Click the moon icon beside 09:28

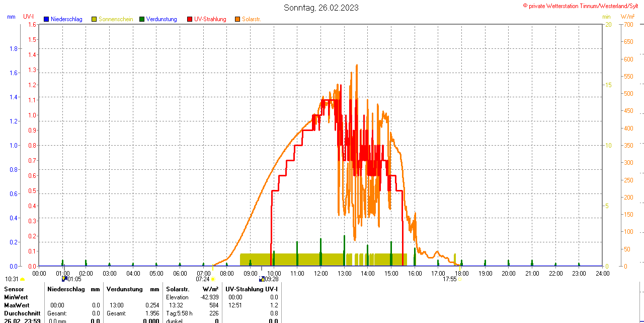pos(262,279)
